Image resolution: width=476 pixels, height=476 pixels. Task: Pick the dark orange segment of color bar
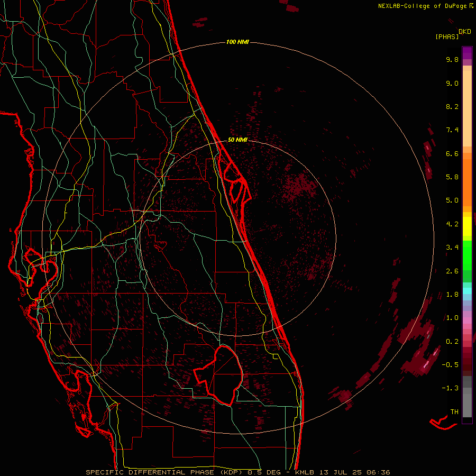(467, 182)
